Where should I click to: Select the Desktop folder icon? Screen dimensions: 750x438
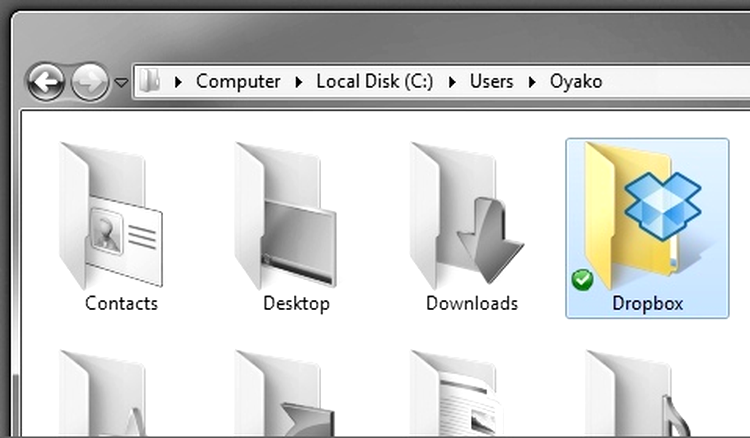click(x=286, y=216)
